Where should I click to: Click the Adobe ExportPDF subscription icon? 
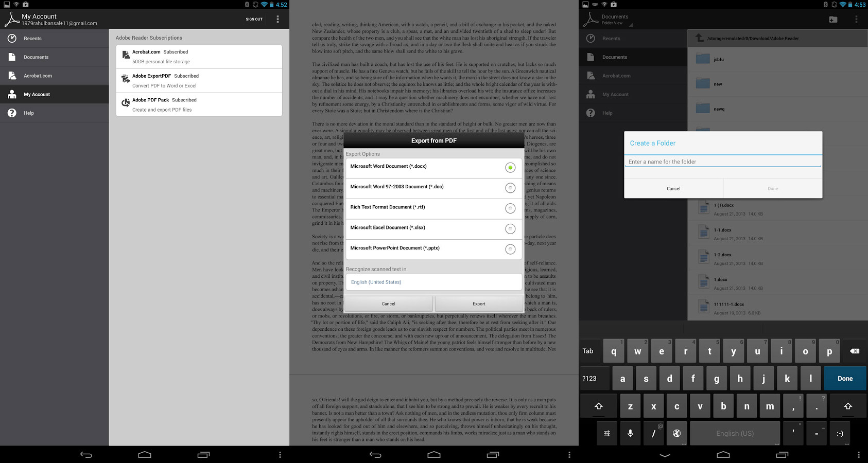point(126,79)
